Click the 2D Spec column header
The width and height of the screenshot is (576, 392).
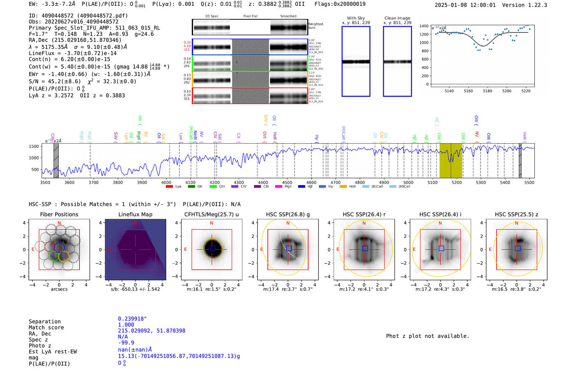point(212,16)
